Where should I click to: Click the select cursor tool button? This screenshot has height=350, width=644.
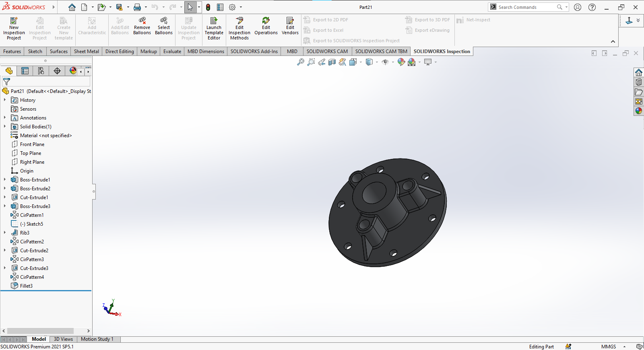point(190,7)
